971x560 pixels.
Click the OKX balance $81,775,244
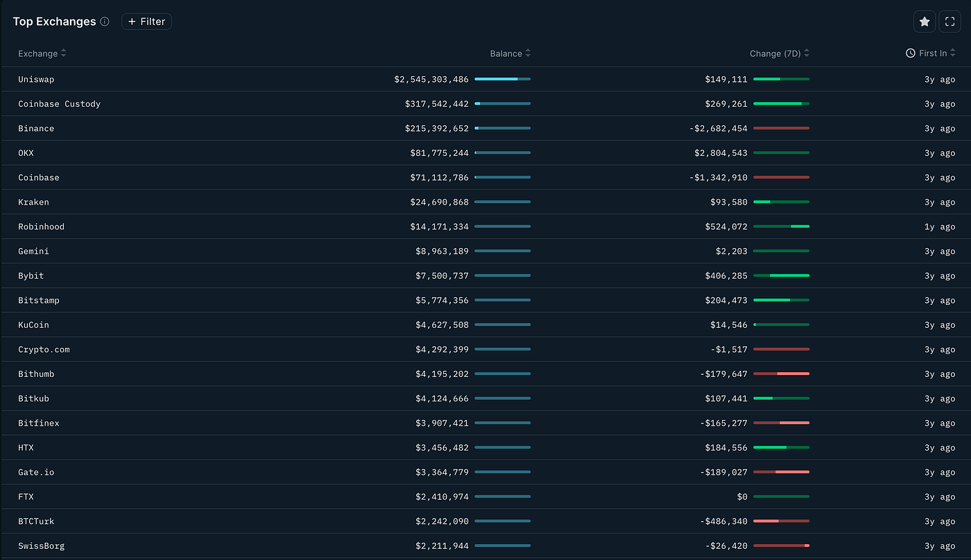pyautogui.click(x=440, y=153)
